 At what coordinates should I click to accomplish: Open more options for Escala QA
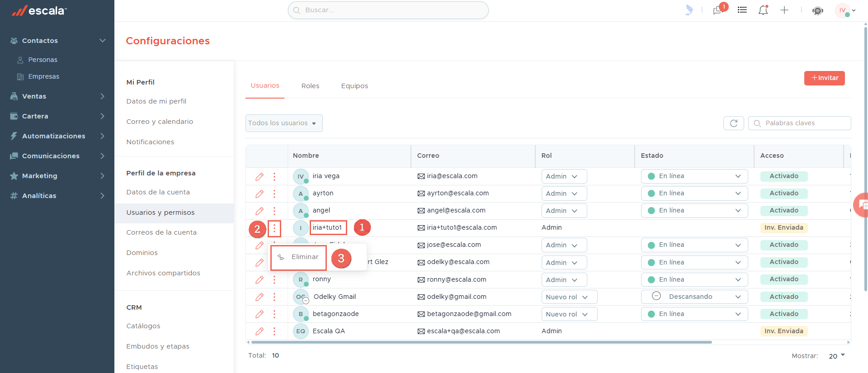coord(274,331)
